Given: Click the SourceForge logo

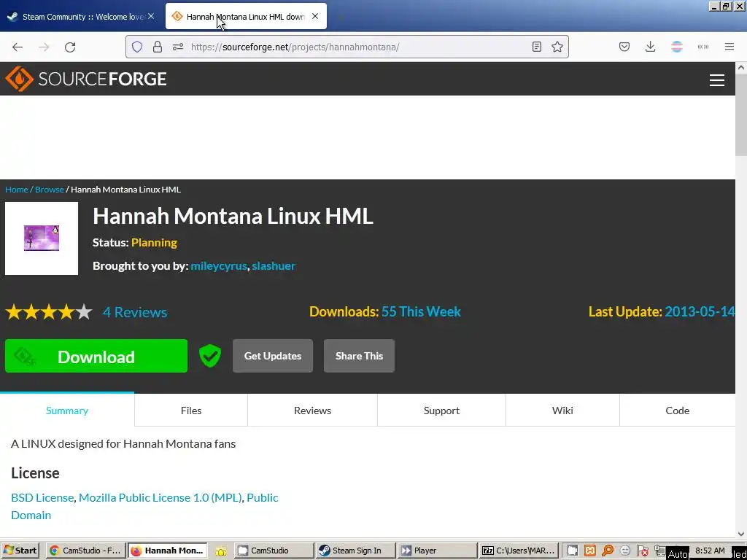Looking at the screenshot, I should (x=86, y=79).
